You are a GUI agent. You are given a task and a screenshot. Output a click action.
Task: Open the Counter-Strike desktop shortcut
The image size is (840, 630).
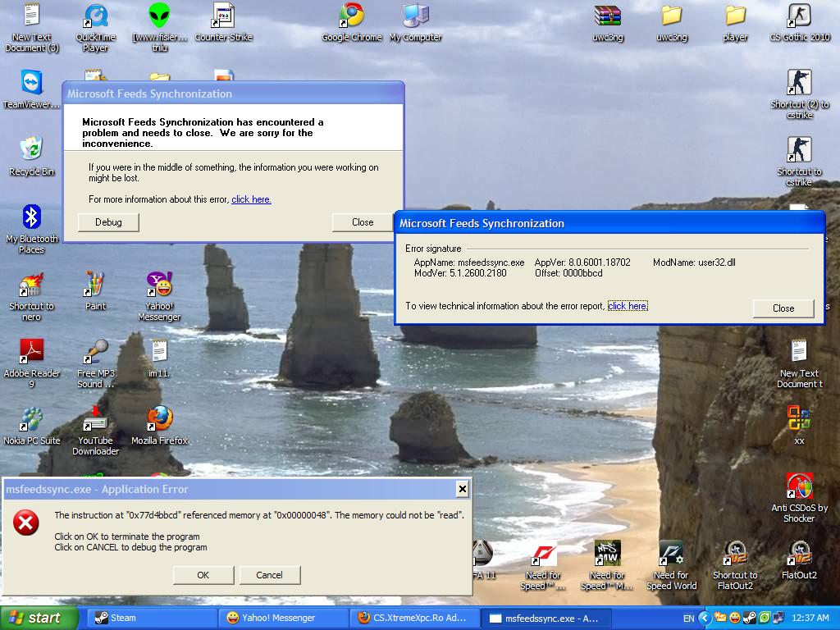[223, 22]
